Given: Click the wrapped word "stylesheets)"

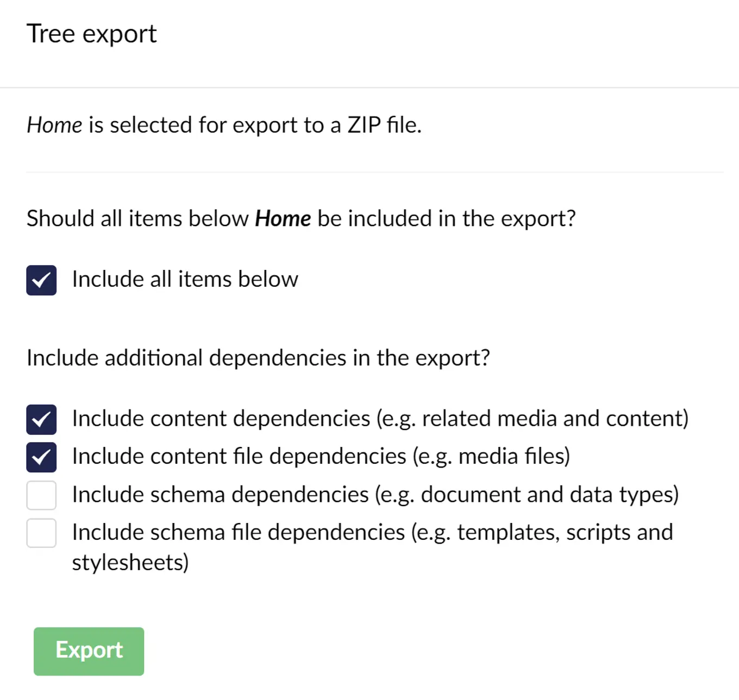Looking at the screenshot, I should 130,563.
